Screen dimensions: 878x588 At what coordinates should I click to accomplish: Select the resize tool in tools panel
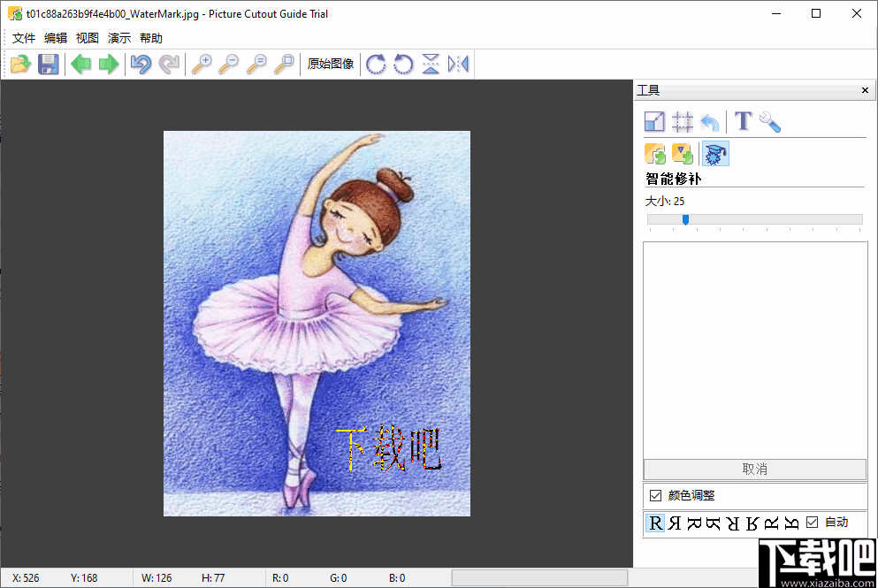pyautogui.click(x=654, y=121)
